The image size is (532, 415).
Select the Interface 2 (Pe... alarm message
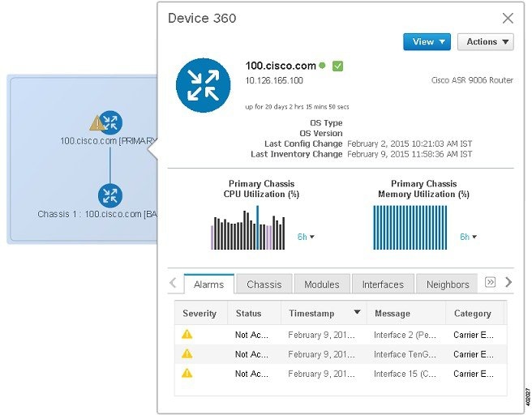coord(405,335)
